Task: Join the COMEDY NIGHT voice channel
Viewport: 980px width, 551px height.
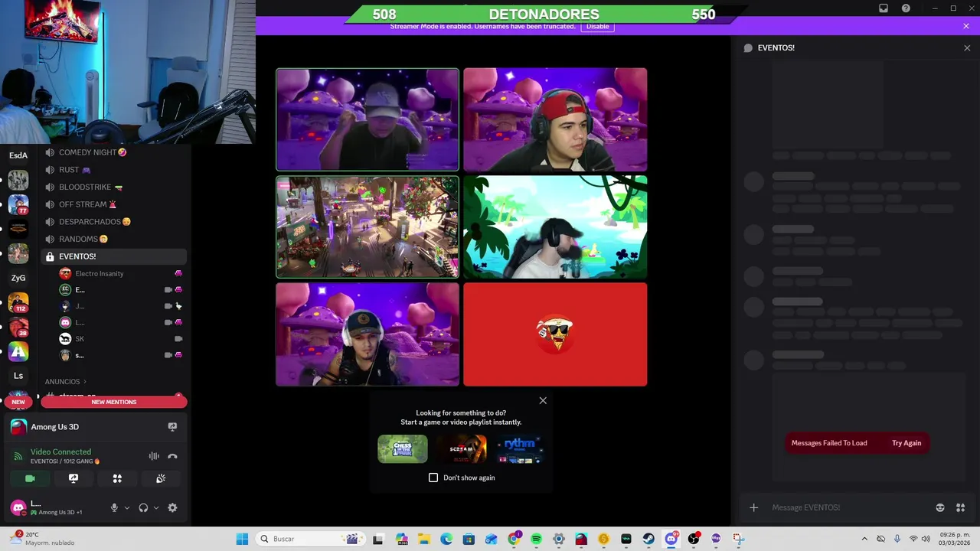Action: pos(113,152)
